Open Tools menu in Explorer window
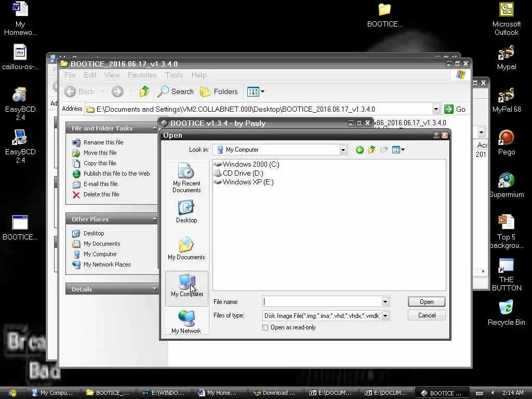532x399 pixels. (174, 75)
